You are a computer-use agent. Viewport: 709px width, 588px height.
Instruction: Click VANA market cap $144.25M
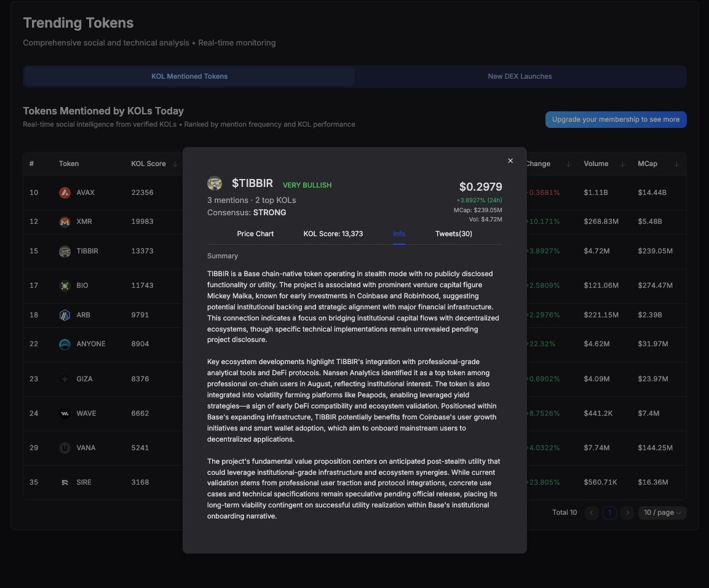click(655, 448)
